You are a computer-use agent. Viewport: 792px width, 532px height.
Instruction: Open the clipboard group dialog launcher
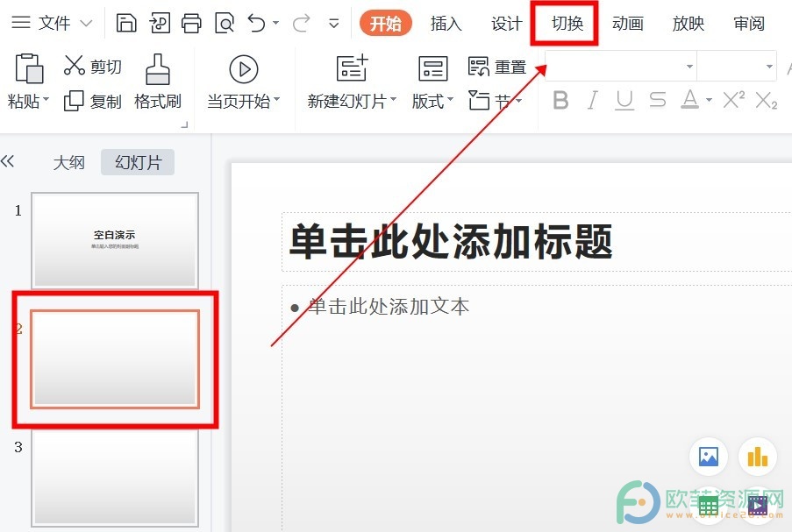[184, 124]
